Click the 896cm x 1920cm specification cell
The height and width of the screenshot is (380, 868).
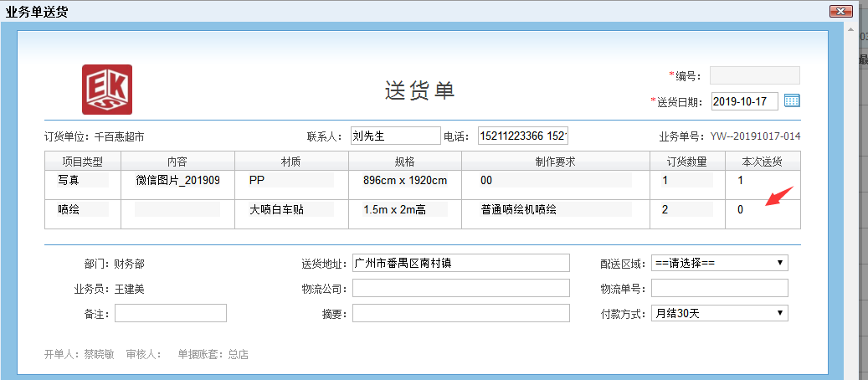[x=404, y=180]
